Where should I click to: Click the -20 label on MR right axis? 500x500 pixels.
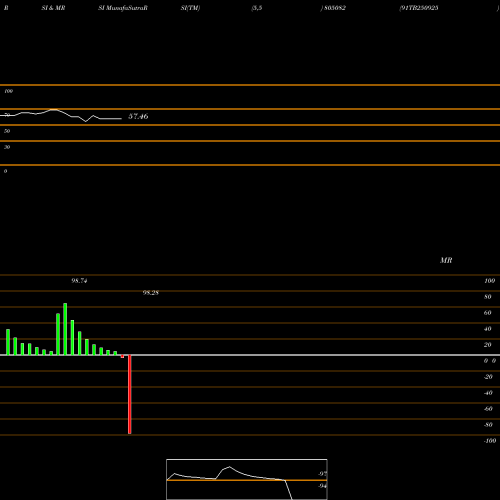coord(488,377)
